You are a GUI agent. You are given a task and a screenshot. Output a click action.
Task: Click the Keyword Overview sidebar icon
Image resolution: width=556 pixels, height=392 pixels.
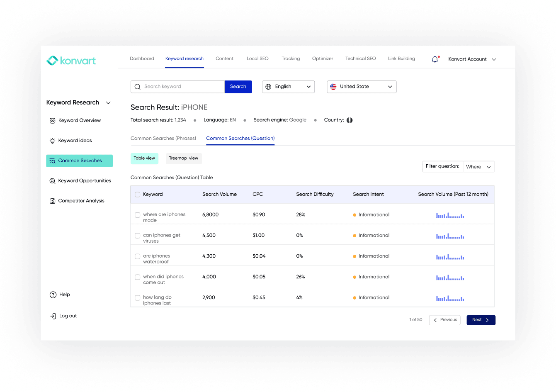52,121
